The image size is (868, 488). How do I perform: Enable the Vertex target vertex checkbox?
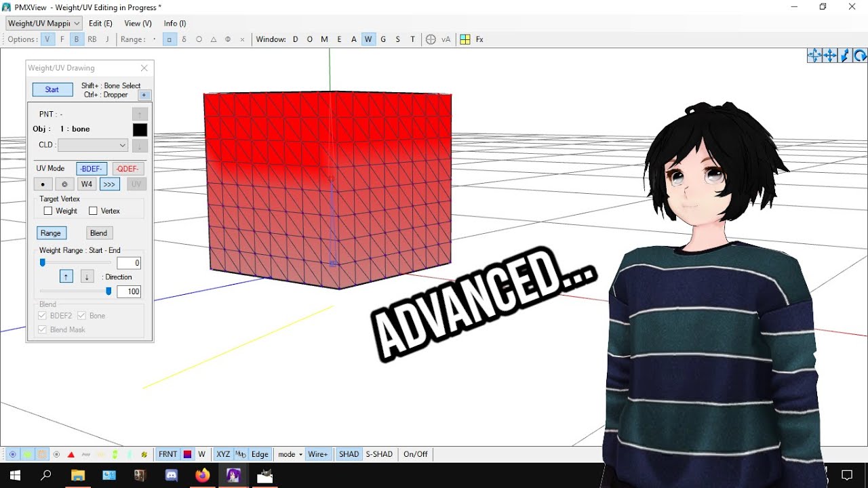coord(93,211)
